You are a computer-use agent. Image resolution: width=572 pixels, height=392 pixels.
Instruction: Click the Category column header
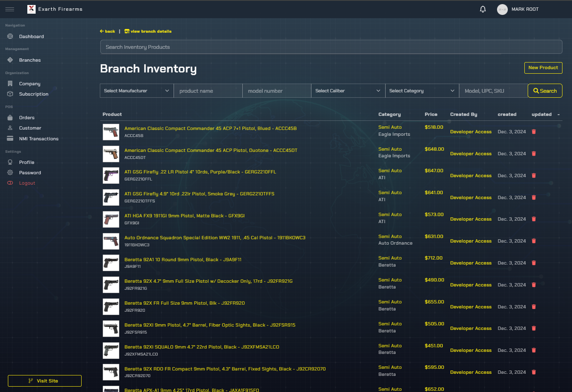(x=389, y=114)
